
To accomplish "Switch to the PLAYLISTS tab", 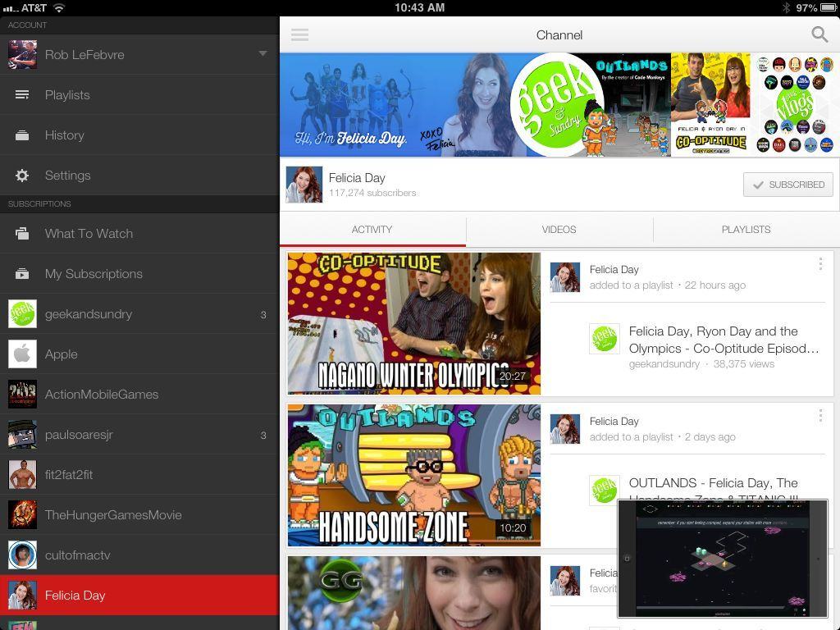I will tap(746, 230).
